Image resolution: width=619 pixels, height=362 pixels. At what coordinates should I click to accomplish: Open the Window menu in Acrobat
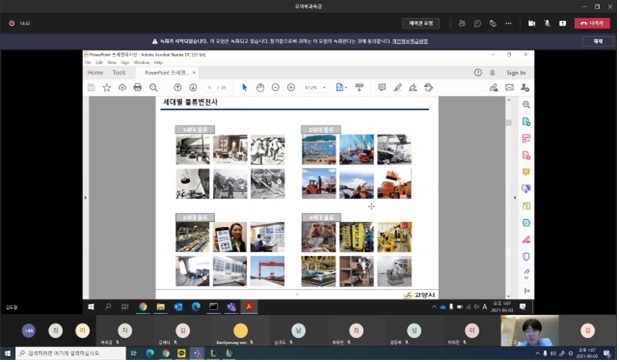pos(141,62)
